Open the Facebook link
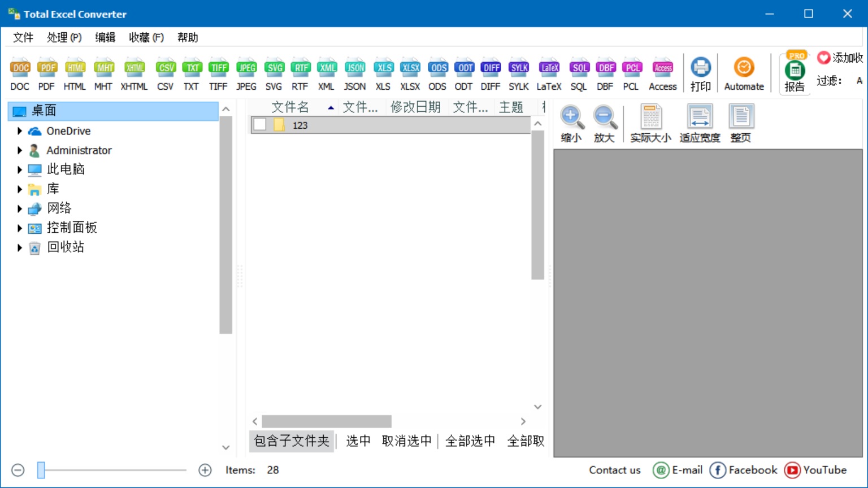The height and width of the screenshot is (488, 868). [744, 470]
